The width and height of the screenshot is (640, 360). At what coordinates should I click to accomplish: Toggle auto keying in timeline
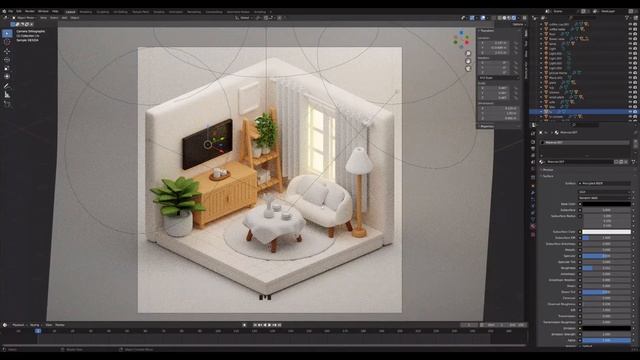pyautogui.click(x=244, y=325)
